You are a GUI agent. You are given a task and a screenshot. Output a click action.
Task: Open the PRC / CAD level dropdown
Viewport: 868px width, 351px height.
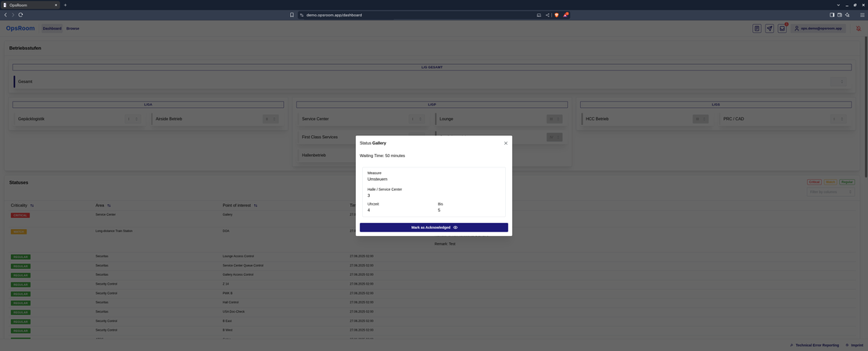[x=838, y=119]
